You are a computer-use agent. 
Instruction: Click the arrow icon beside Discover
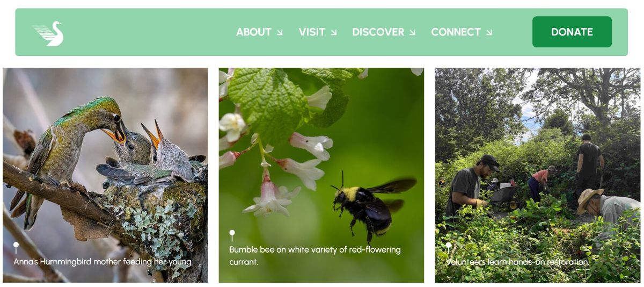[412, 33]
